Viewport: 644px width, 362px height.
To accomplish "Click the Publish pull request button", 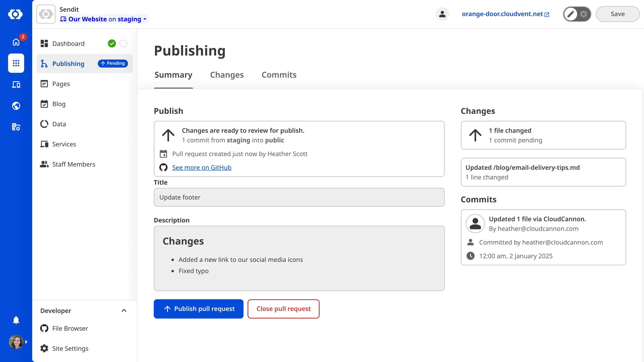I will coord(198,309).
